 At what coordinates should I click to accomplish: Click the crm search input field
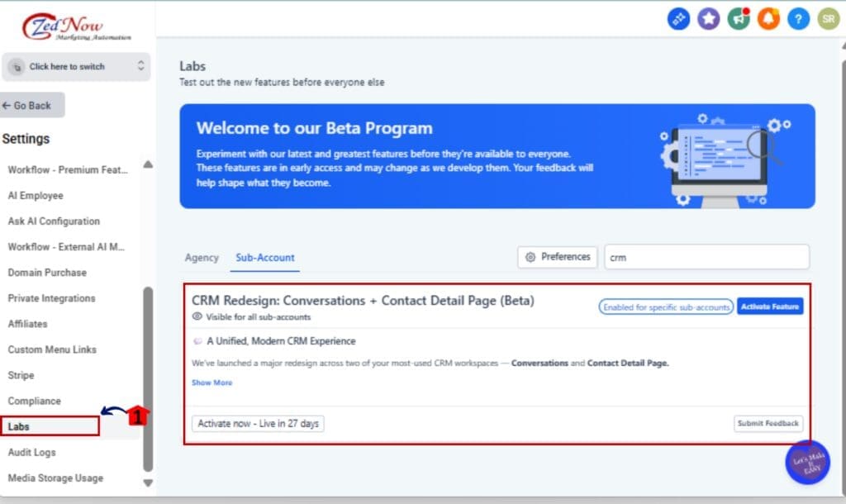[706, 257]
